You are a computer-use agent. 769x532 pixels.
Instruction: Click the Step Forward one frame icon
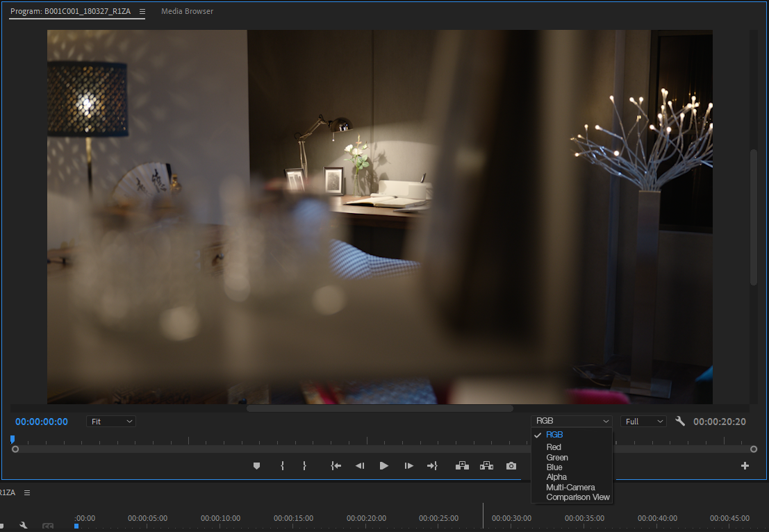point(408,465)
